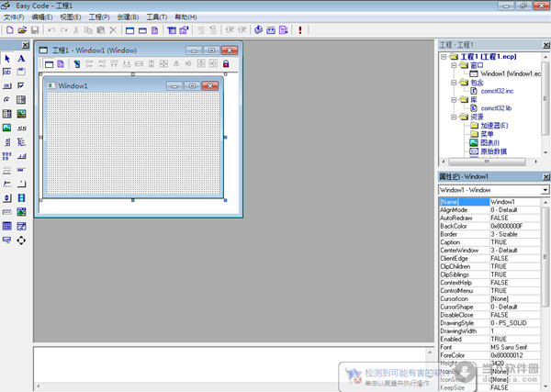
Task: Click the Font property value 'MS Sans Serif'
Action: [x=515, y=347]
